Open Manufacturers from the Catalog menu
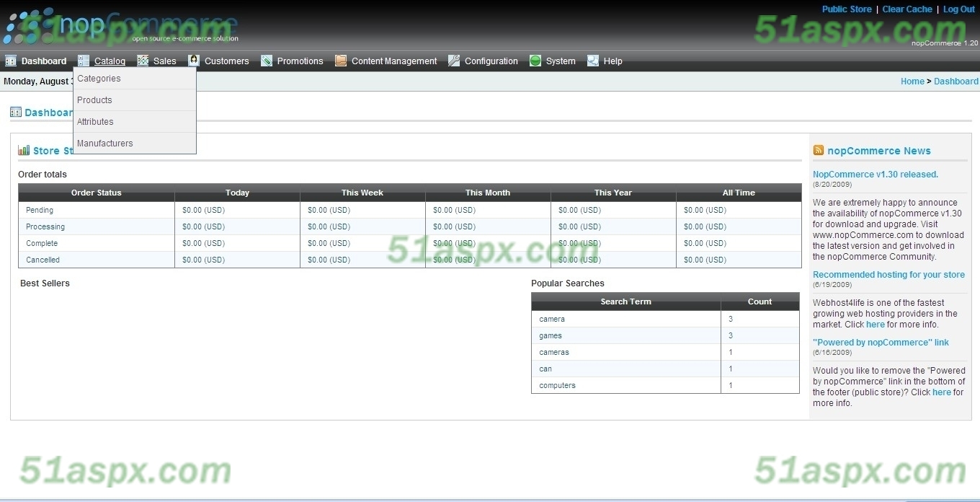 (135, 144)
